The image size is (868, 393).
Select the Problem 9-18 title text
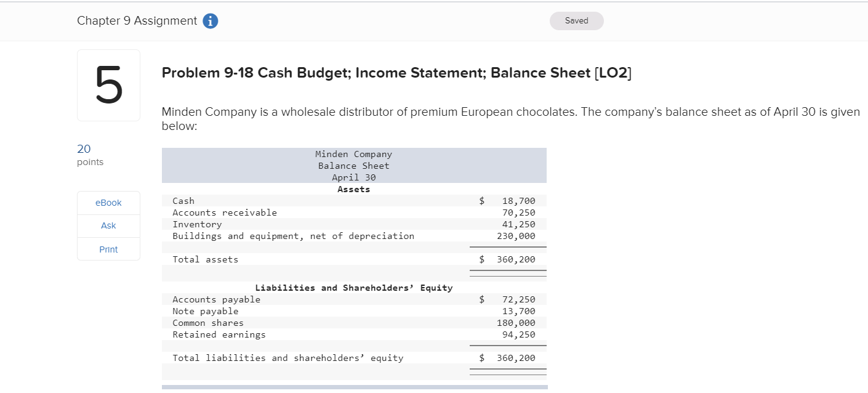click(396, 72)
